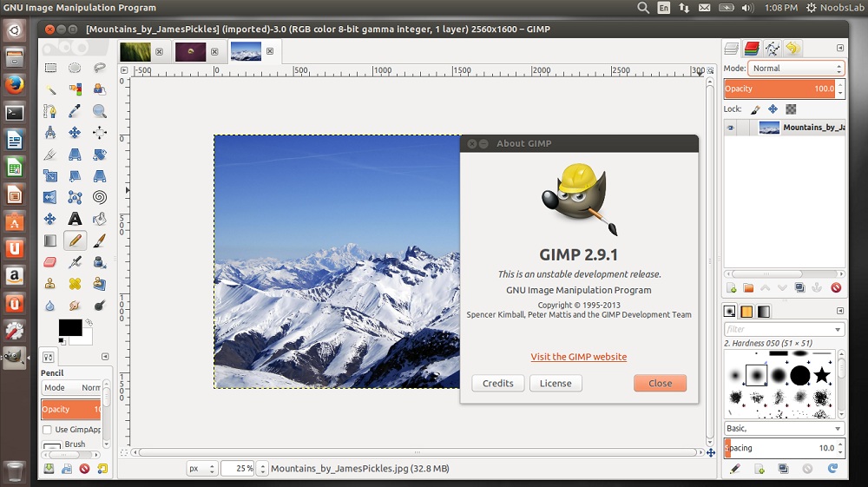Viewport: 868px width, 487px height.
Task: Toggle Use GimpApplicator checkbox
Action: [x=47, y=430]
